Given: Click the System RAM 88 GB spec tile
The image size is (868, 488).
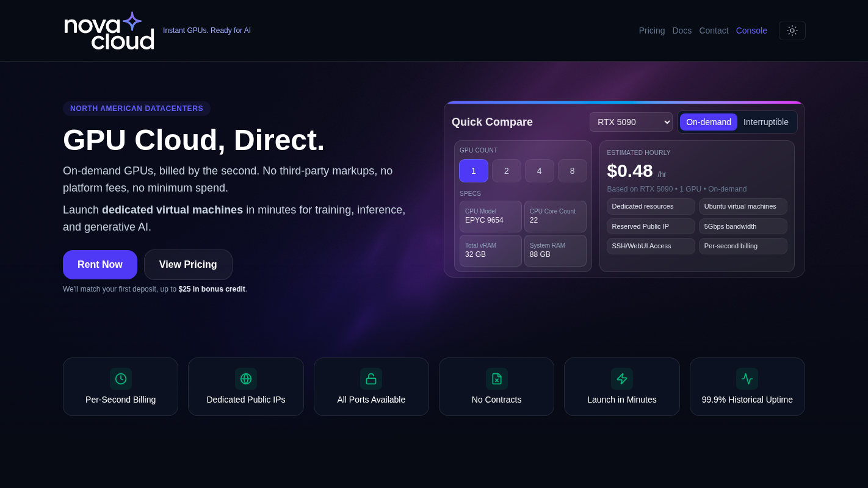Looking at the screenshot, I should 555,251.
